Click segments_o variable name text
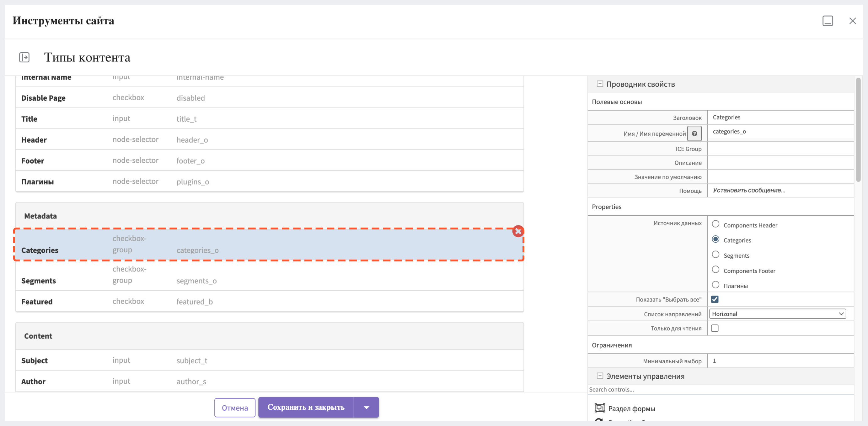The width and height of the screenshot is (868, 426). point(196,281)
